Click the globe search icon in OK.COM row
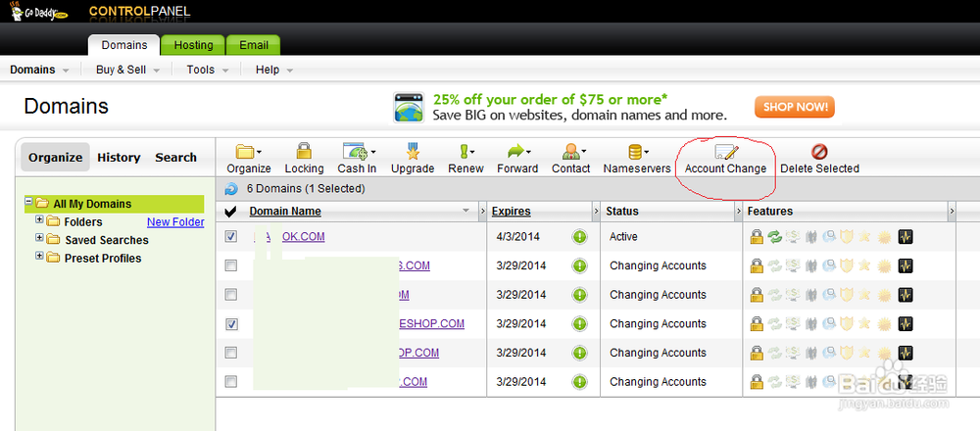The width and height of the screenshot is (980, 431). pos(829,237)
